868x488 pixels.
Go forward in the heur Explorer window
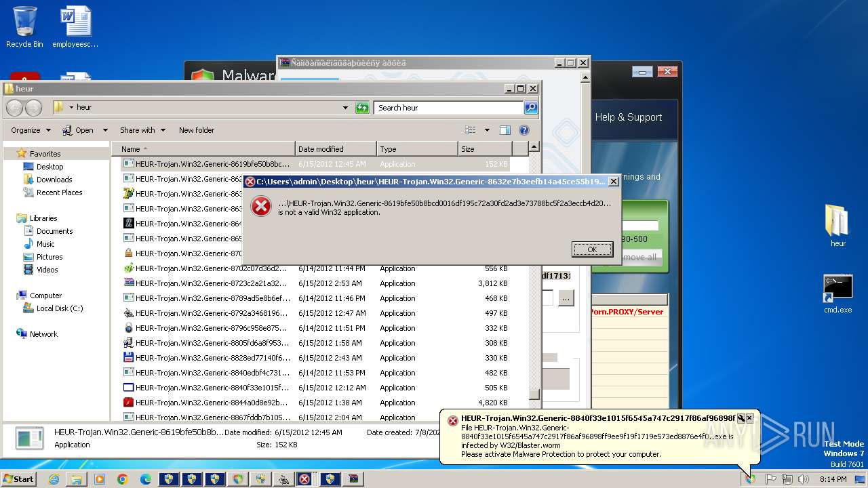tap(33, 108)
